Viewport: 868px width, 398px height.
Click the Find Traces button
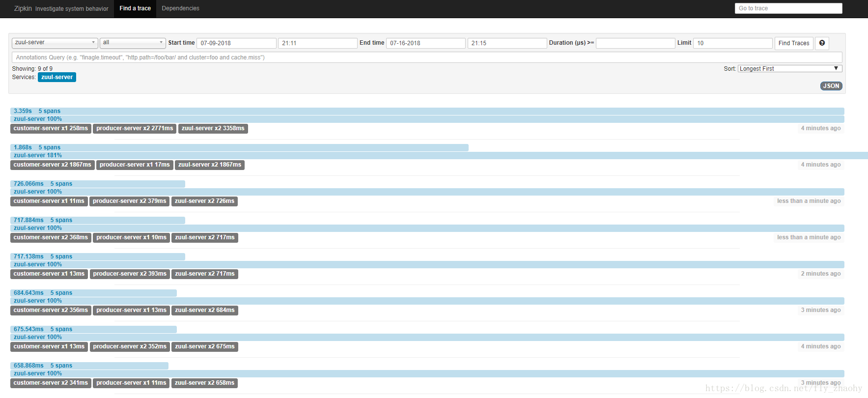tap(794, 43)
